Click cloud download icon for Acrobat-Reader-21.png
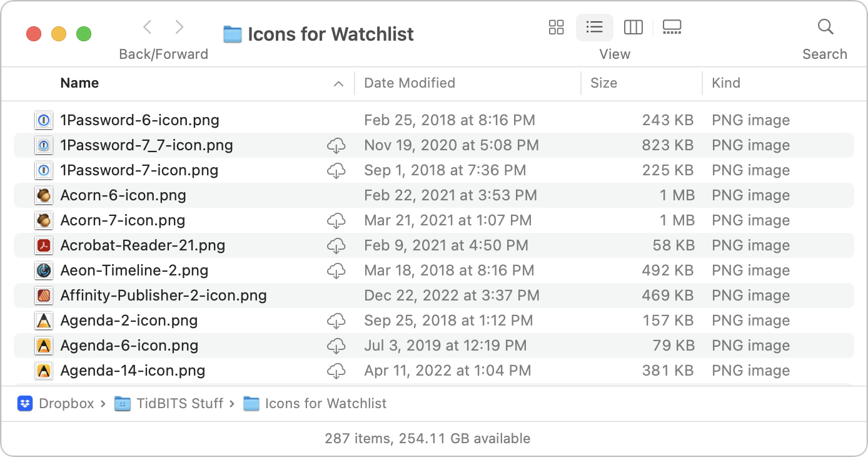This screenshot has width=868, height=457. pyautogui.click(x=336, y=246)
